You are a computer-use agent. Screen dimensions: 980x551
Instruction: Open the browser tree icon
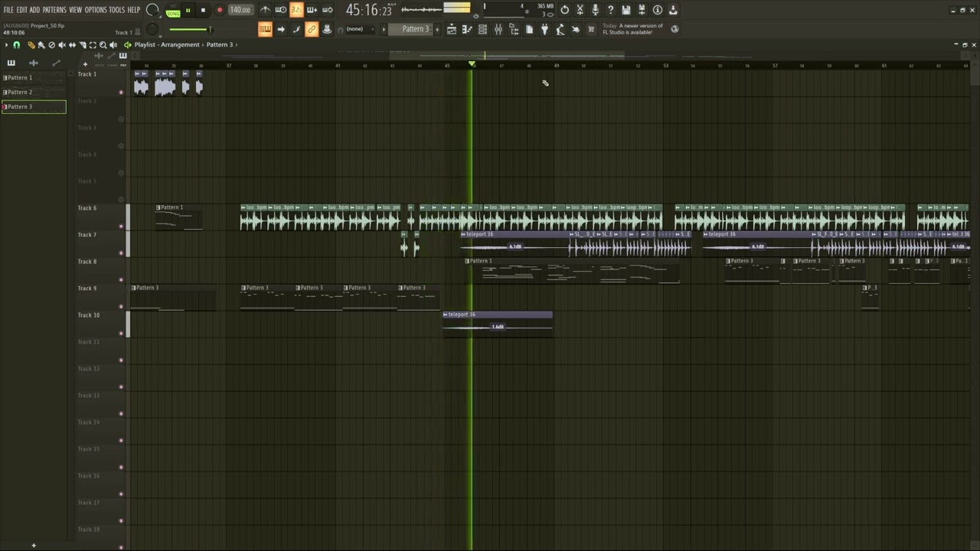coord(514,29)
